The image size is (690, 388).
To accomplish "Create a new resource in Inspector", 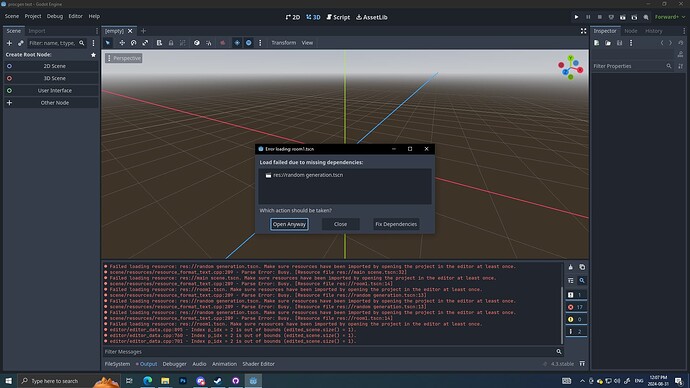I will point(596,43).
